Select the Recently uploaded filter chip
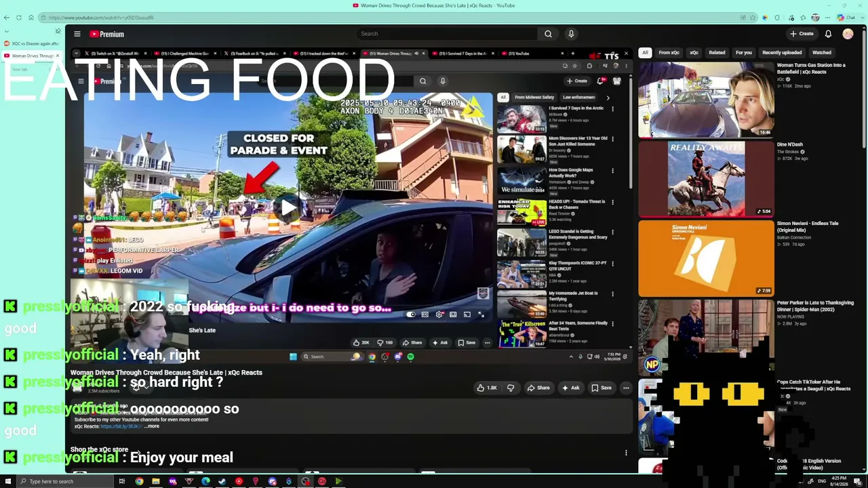Image resolution: width=868 pixels, height=488 pixels. (x=782, y=53)
